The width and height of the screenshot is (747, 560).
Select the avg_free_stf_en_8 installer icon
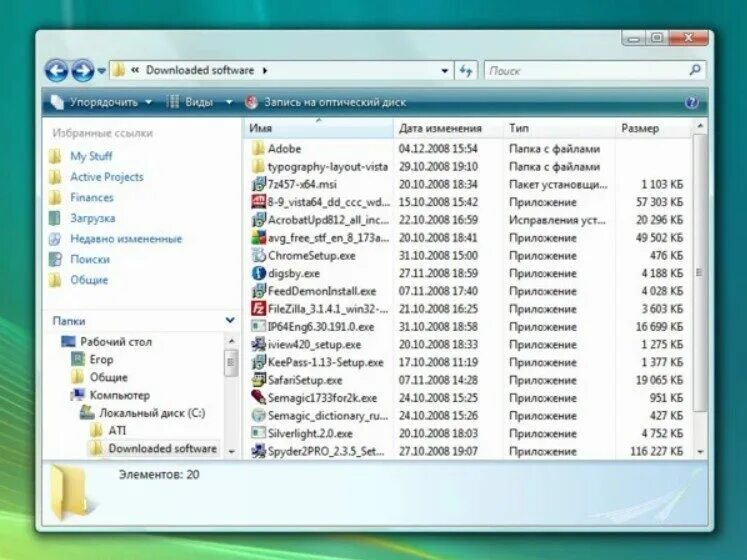click(258, 237)
